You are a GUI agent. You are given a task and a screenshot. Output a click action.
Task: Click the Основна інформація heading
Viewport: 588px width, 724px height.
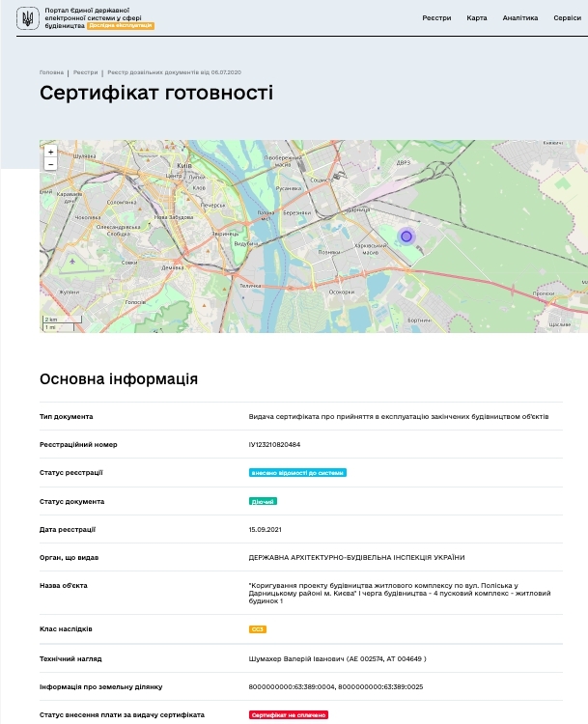pyautogui.click(x=119, y=379)
